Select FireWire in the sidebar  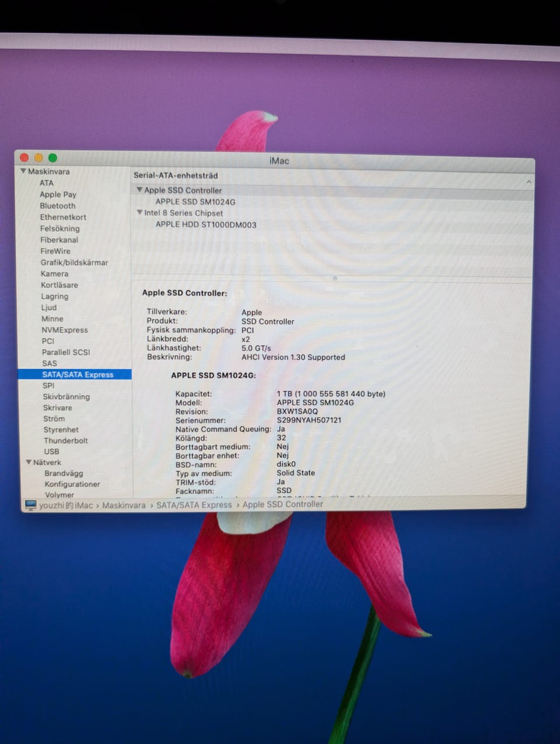(55, 251)
